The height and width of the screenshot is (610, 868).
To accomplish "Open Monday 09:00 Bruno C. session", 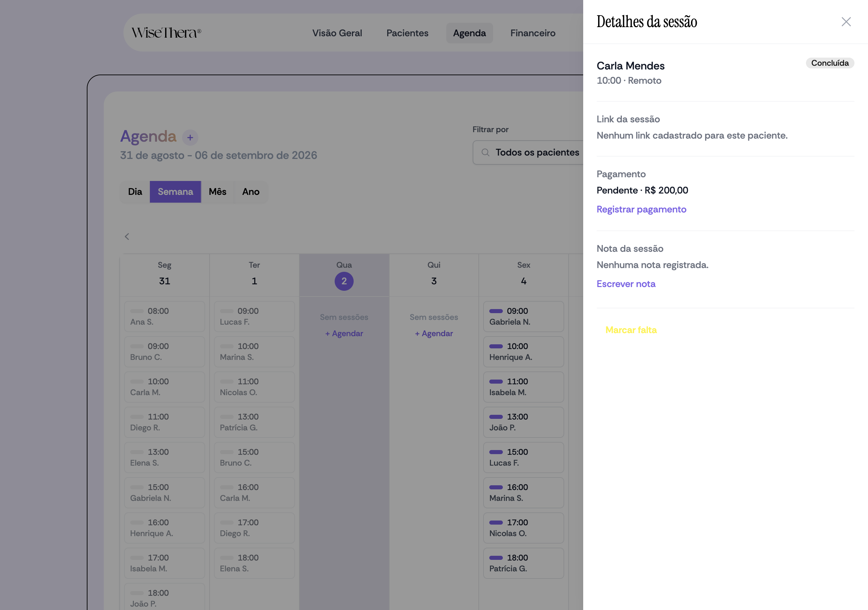I will tap(164, 351).
